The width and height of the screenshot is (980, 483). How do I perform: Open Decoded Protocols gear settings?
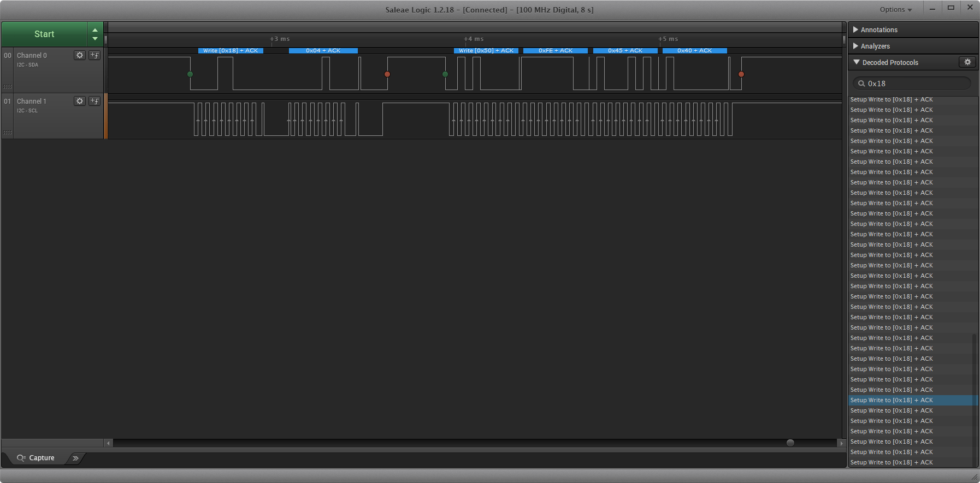(x=967, y=62)
